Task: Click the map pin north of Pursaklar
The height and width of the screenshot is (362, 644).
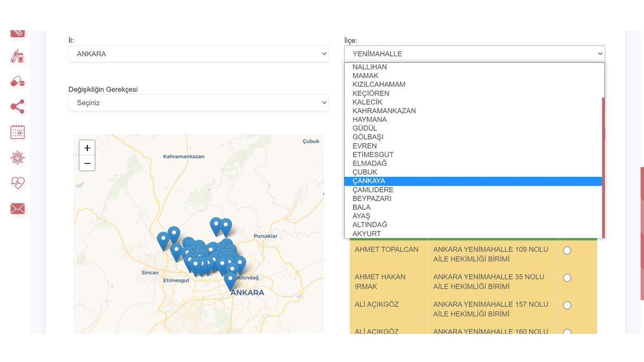Action: point(226,226)
